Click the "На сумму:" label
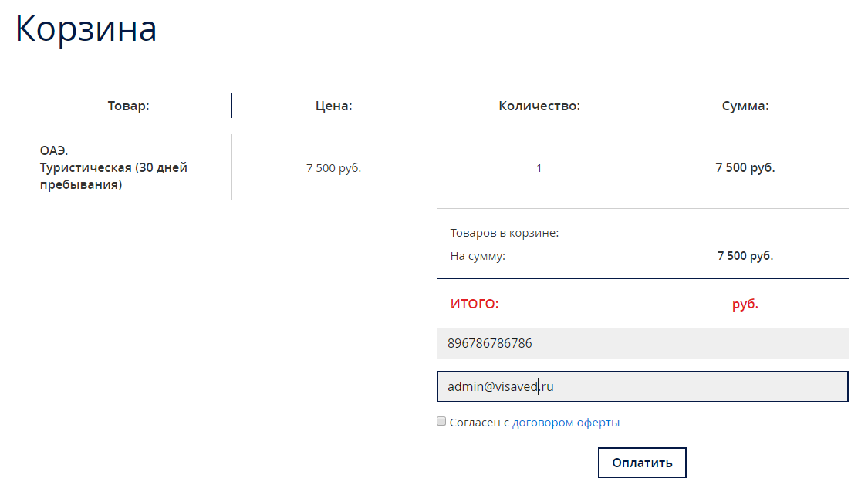This screenshot has width=868, height=485. [x=478, y=256]
